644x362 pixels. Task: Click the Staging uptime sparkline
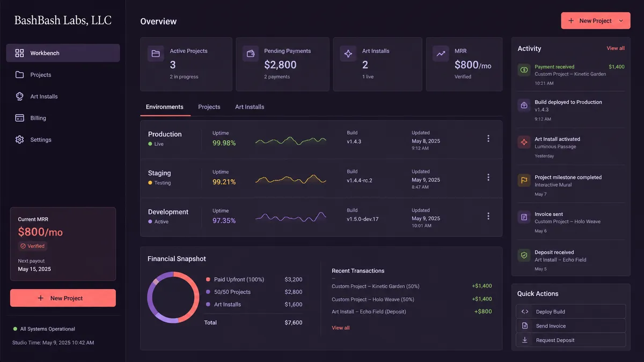pos(290,180)
